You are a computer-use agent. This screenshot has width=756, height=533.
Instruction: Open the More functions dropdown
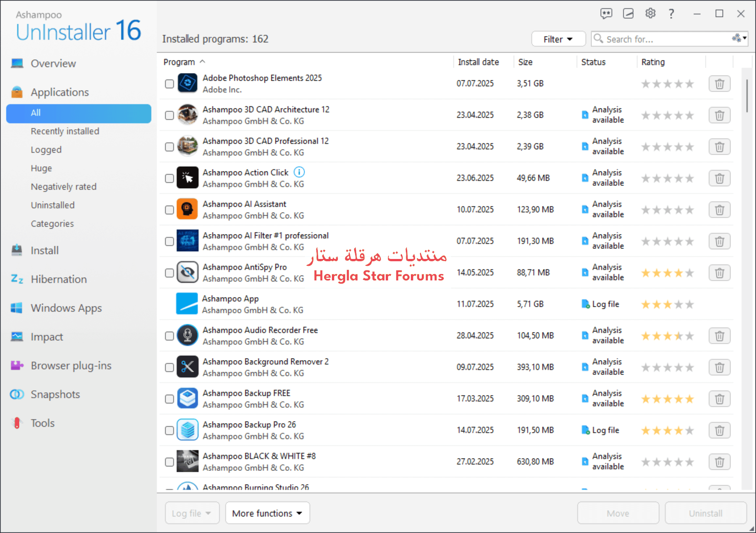268,513
